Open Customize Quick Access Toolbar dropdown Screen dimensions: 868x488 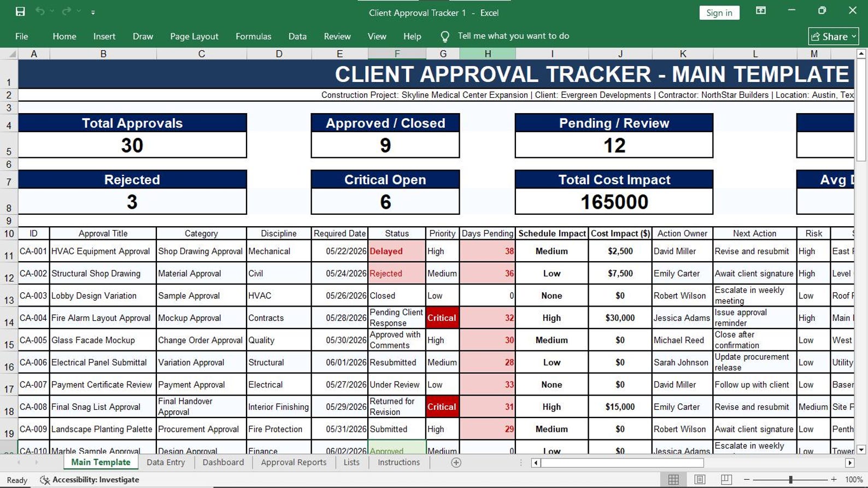coord(93,12)
